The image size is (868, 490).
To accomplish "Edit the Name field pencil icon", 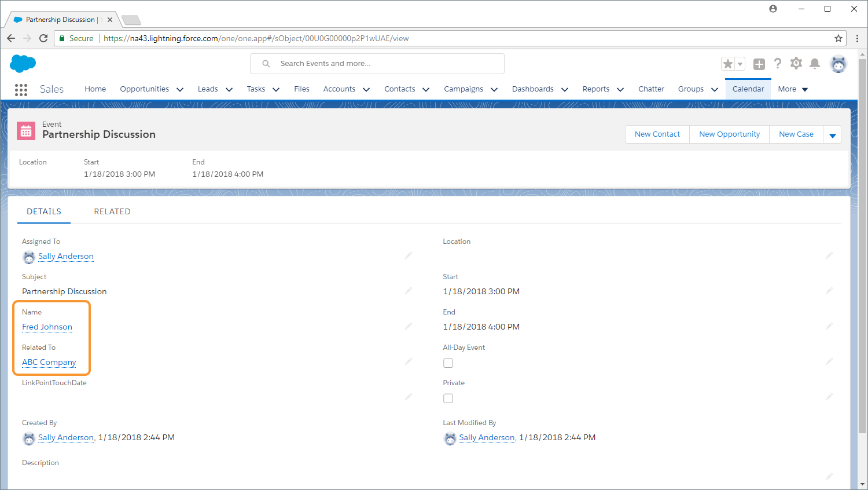I will click(x=409, y=326).
